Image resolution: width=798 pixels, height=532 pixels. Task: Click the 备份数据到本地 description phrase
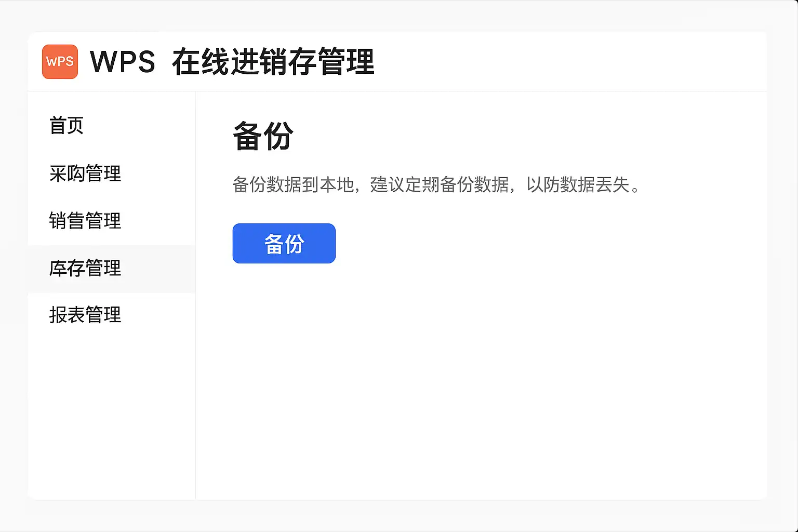293,185
